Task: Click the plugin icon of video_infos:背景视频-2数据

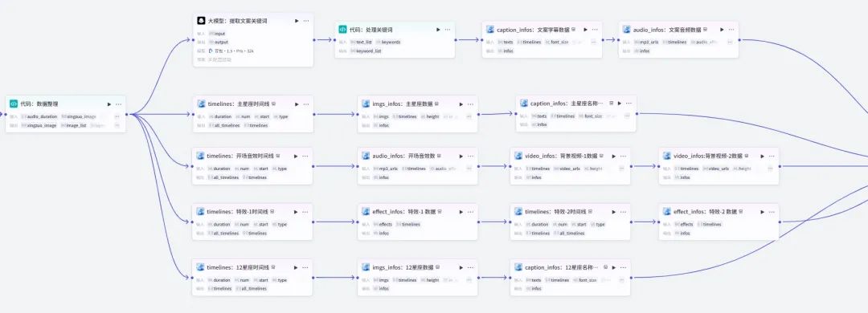Action: (x=667, y=156)
